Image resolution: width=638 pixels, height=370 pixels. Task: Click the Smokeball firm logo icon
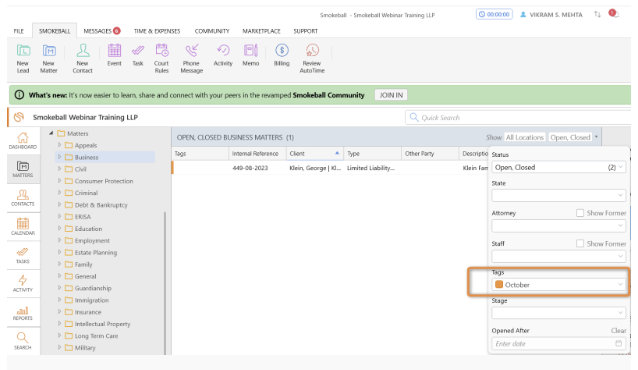(x=19, y=117)
